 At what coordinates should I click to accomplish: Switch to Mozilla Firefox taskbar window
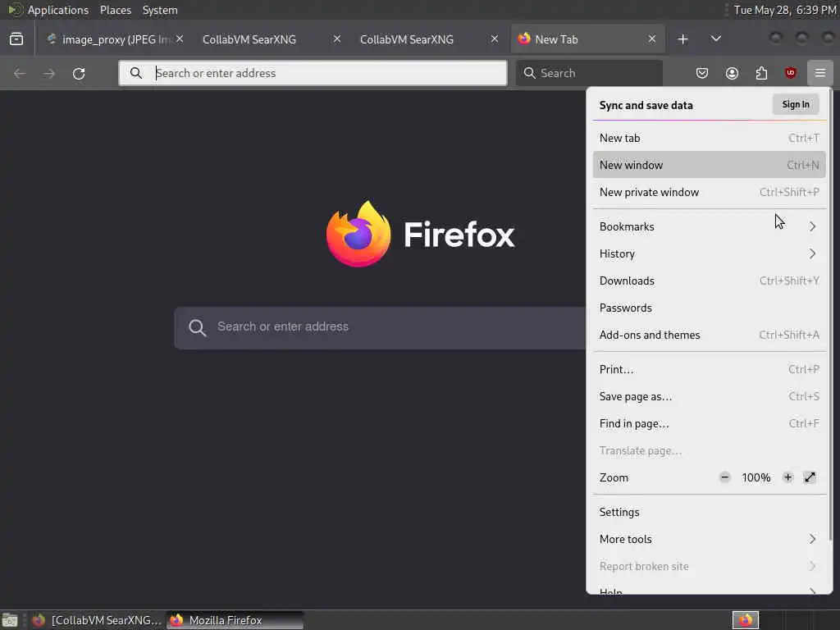[x=234, y=620]
